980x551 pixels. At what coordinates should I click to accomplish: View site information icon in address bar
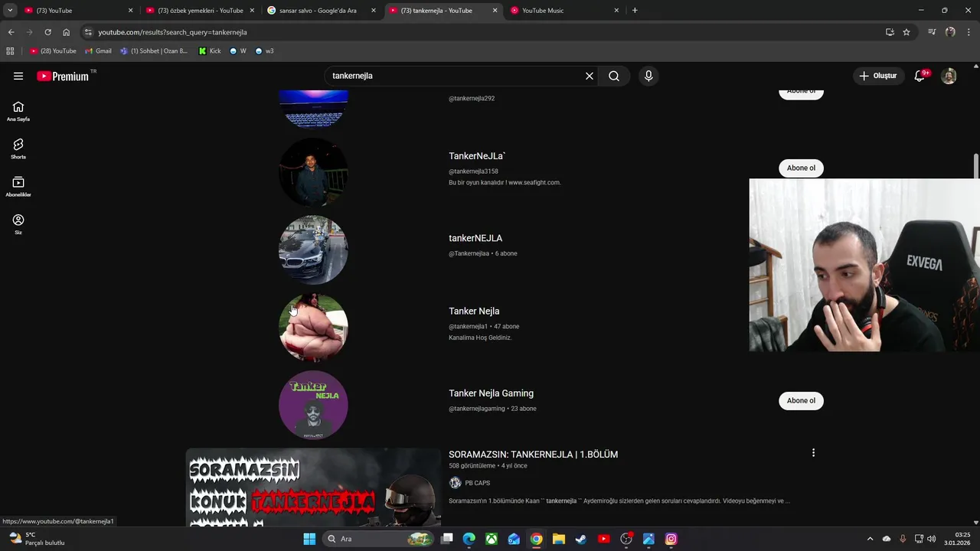click(x=88, y=32)
